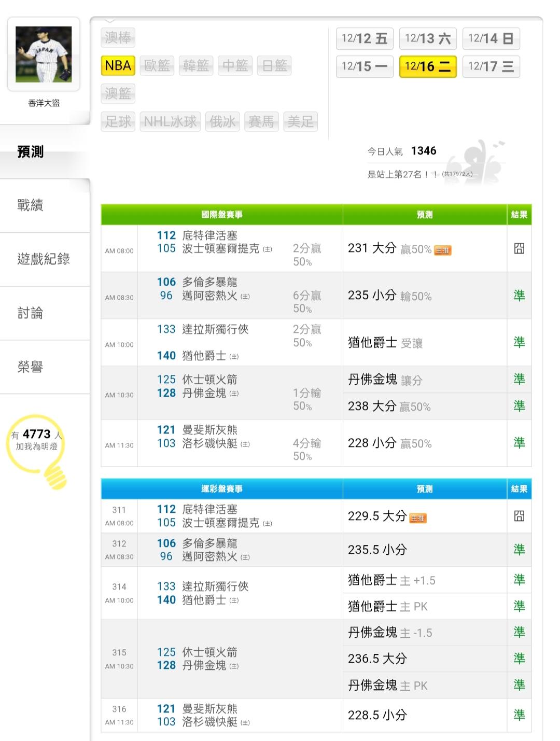Choose date 12/17 三
560x741 pixels.
point(491,66)
